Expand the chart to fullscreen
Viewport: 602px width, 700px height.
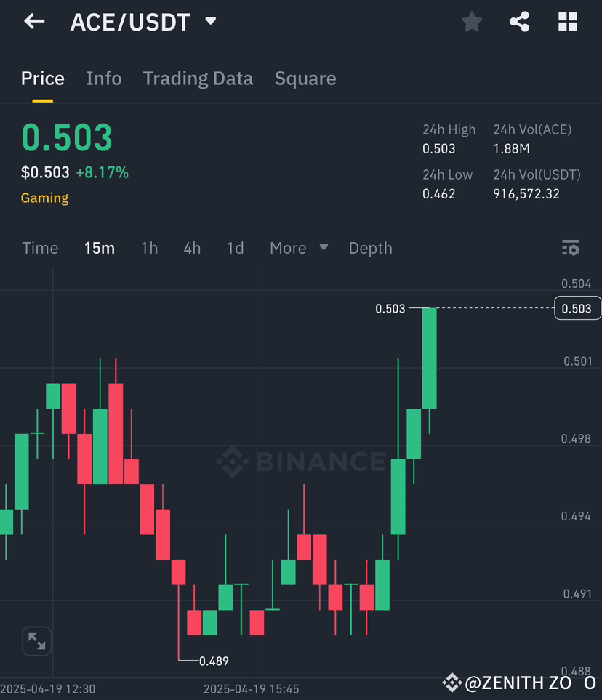tap(36, 641)
